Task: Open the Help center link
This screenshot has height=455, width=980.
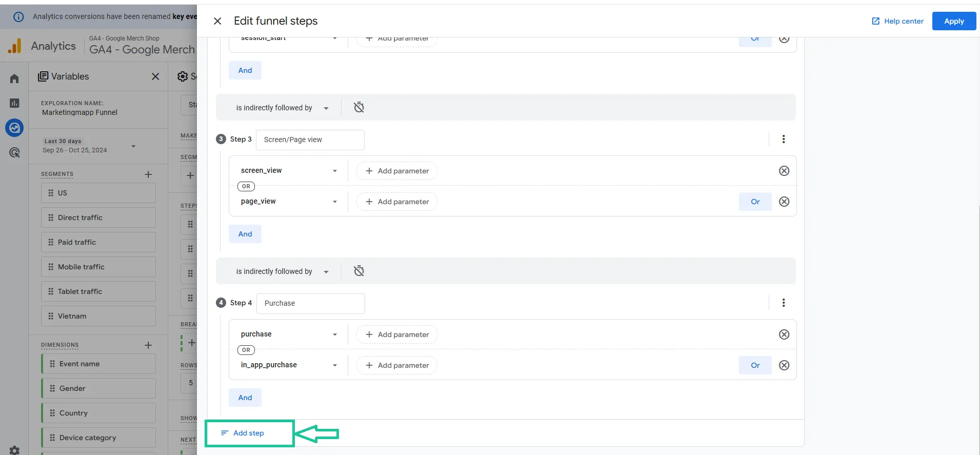Action: [897, 21]
